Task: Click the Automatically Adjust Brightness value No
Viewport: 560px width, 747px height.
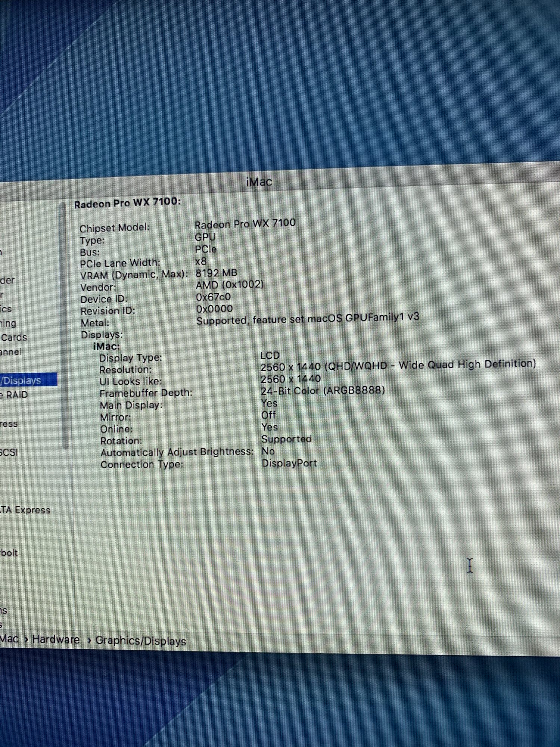Action: pos(268,451)
